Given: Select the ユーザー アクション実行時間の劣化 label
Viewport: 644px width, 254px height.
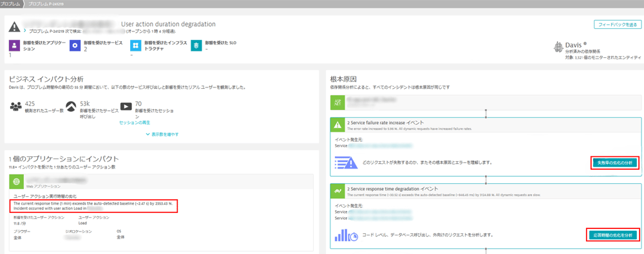Looking at the screenshot, I should [x=45, y=197].
